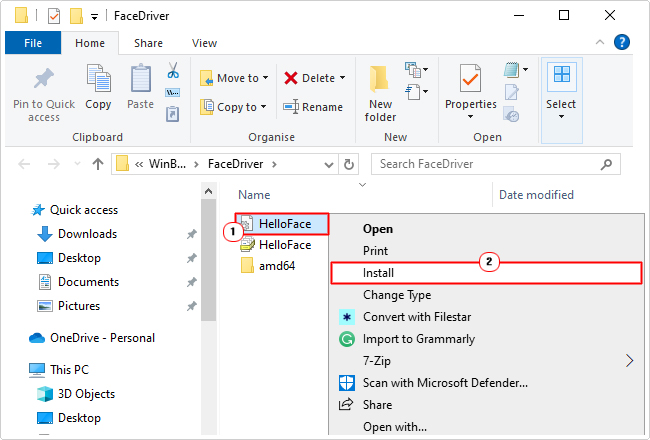Click the blue Help question mark
The height and width of the screenshot is (440, 650).
pos(622,42)
